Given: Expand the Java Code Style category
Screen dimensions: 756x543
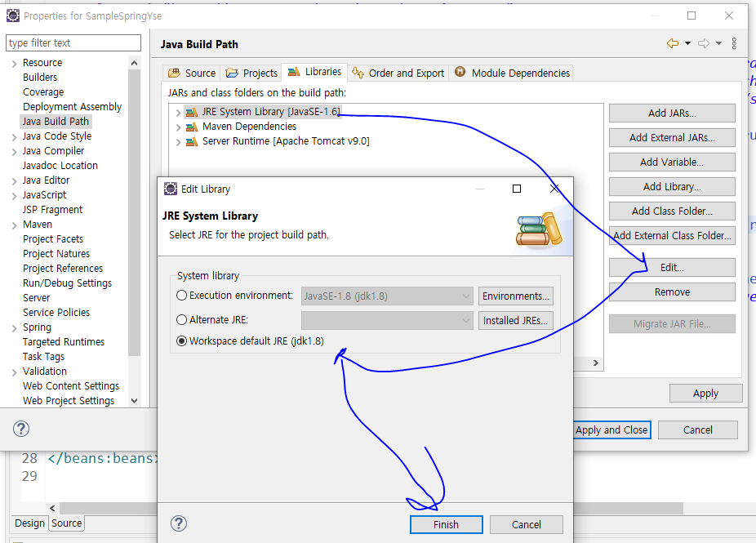Looking at the screenshot, I should click(x=14, y=137).
